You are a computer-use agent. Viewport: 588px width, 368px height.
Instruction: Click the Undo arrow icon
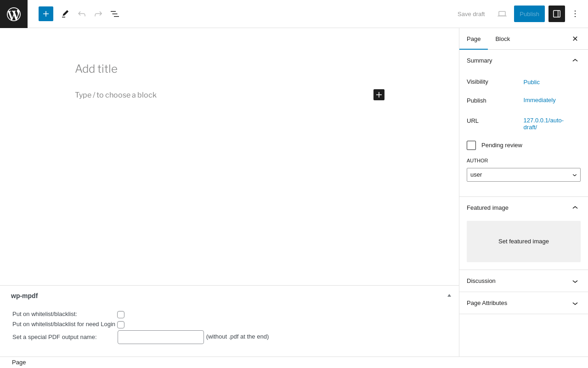click(x=82, y=14)
